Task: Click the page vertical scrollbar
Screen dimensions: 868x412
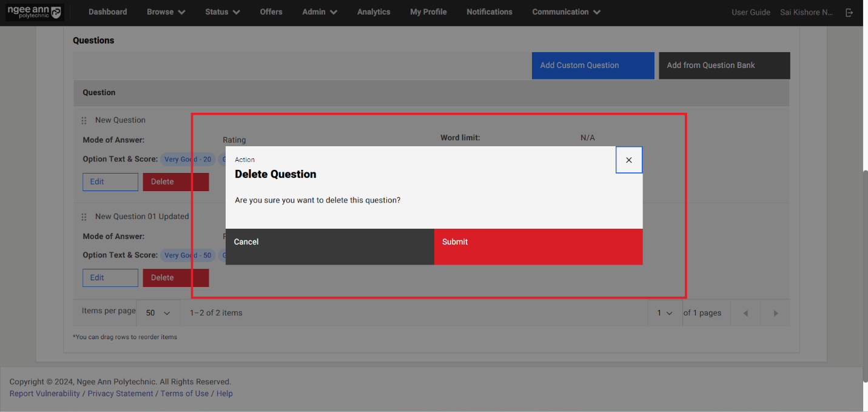Action: pos(865,276)
